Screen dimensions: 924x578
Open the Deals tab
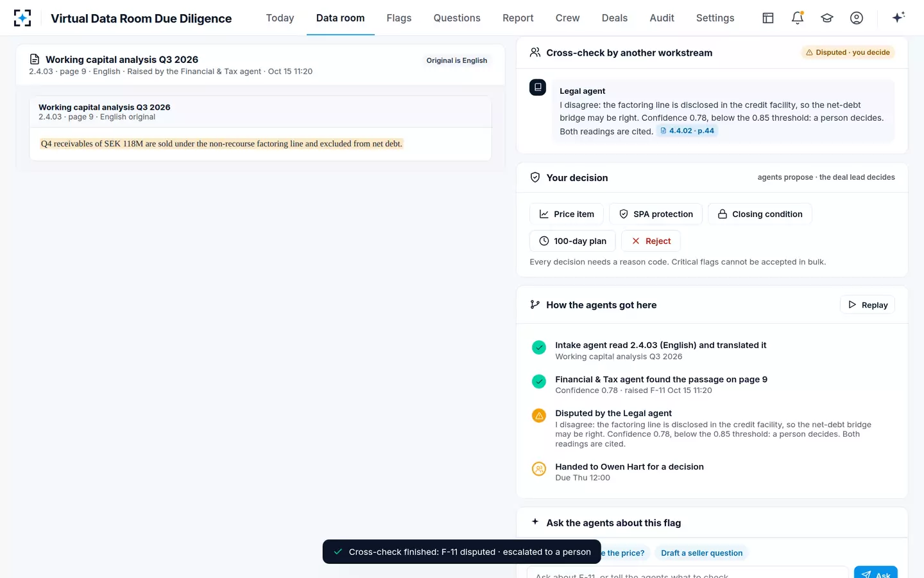(x=615, y=18)
